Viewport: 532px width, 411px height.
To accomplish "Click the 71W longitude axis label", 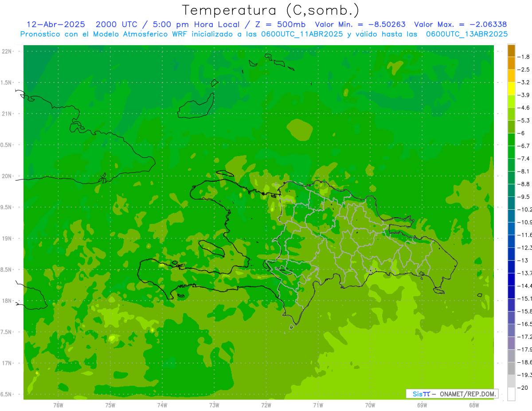I will (x=318, y=405).
